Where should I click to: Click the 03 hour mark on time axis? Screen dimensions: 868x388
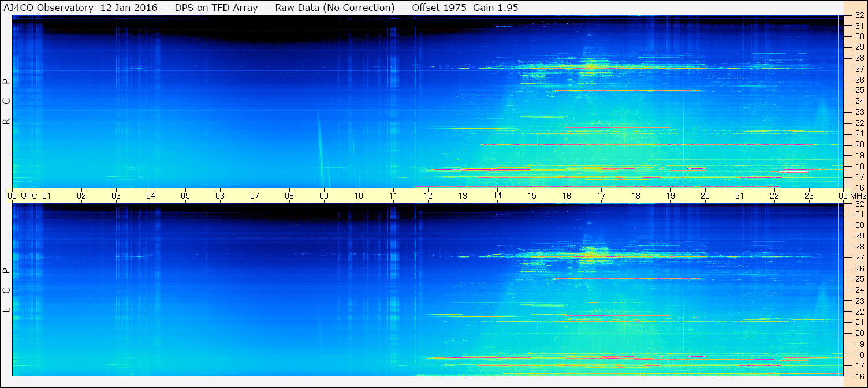pyautogui.click(x=116, y=196)
